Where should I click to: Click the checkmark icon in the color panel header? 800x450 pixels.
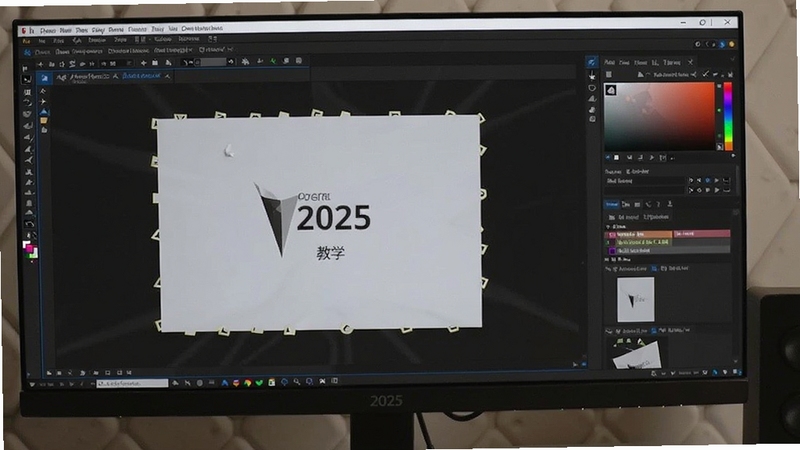(706, 74)
